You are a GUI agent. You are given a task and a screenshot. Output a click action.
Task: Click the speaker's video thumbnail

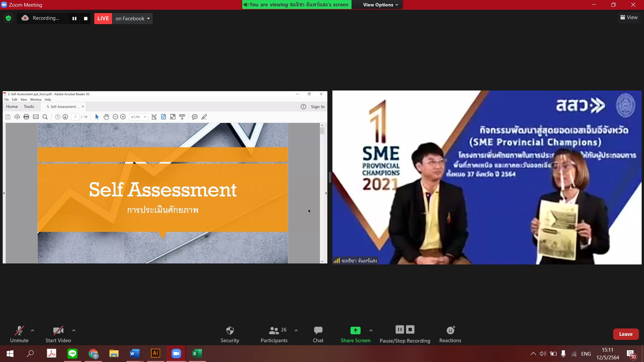click(486, 177)
